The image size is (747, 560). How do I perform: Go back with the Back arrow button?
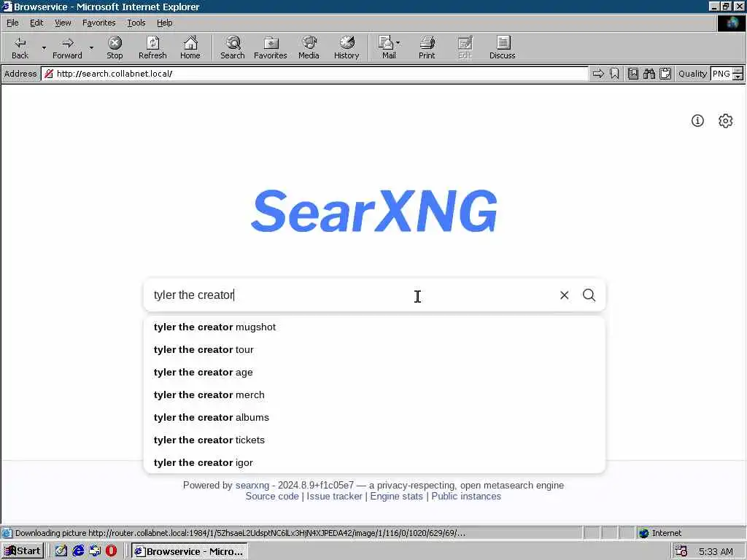pyautogui.click(x=20, y=47)
